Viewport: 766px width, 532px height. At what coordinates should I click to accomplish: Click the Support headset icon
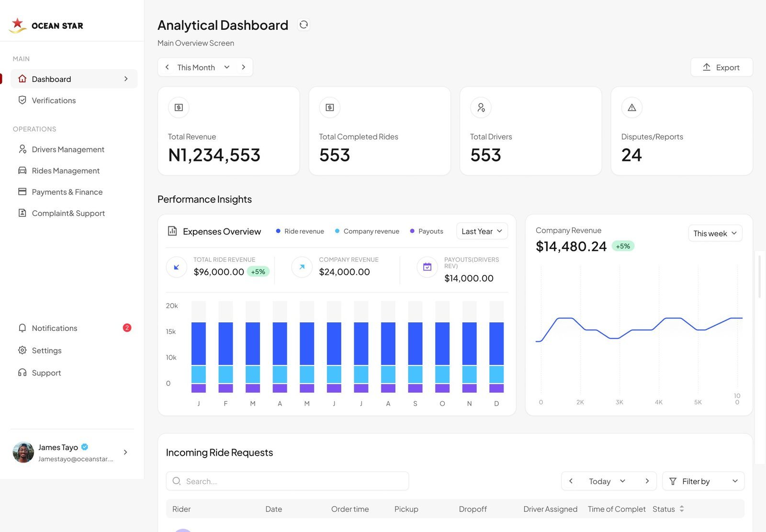pyautogui.click(x=22, y=373)
